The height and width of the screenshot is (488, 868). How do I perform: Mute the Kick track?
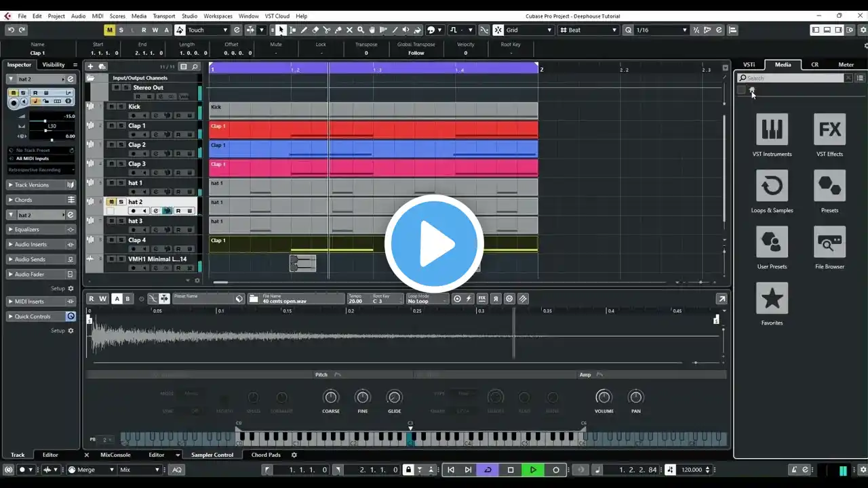click(113, 106)
